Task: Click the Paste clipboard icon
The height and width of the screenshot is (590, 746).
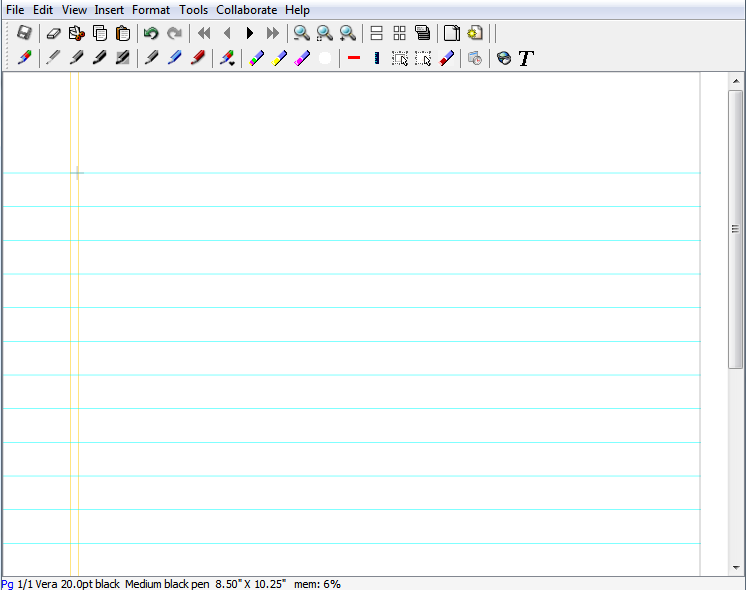Action: 123,33
